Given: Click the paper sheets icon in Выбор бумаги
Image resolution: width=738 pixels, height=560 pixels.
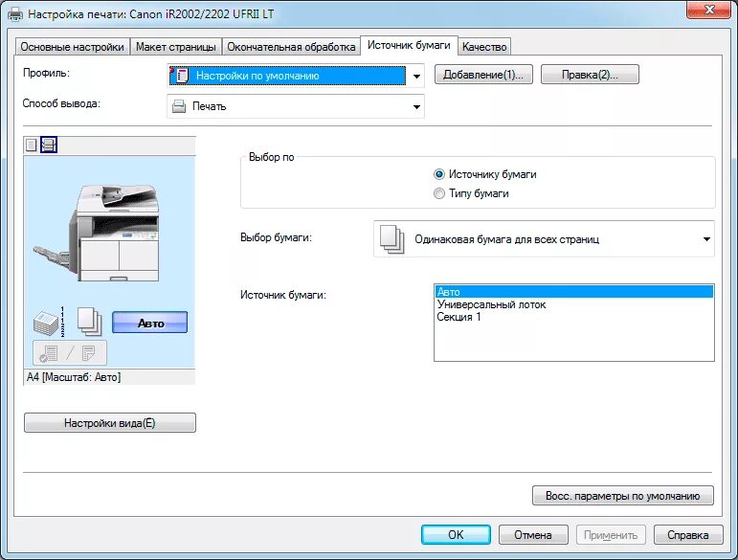Looking at the screenshot, I should coord(391,239).
